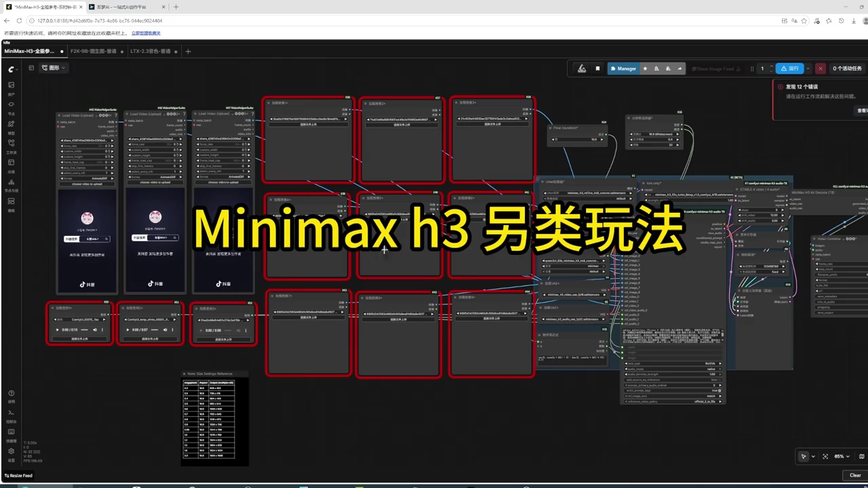Open the 65% zoom level dropdown

click(x=842, y=456)
